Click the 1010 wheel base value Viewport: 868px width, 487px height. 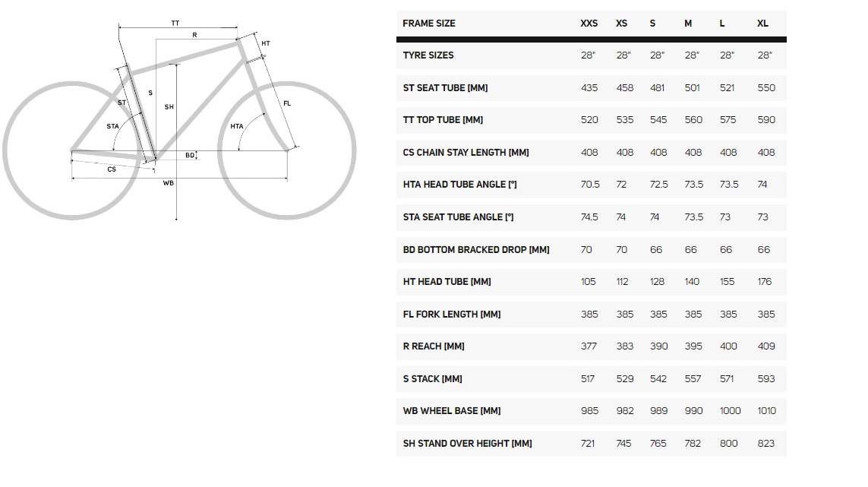pos(766,411)
